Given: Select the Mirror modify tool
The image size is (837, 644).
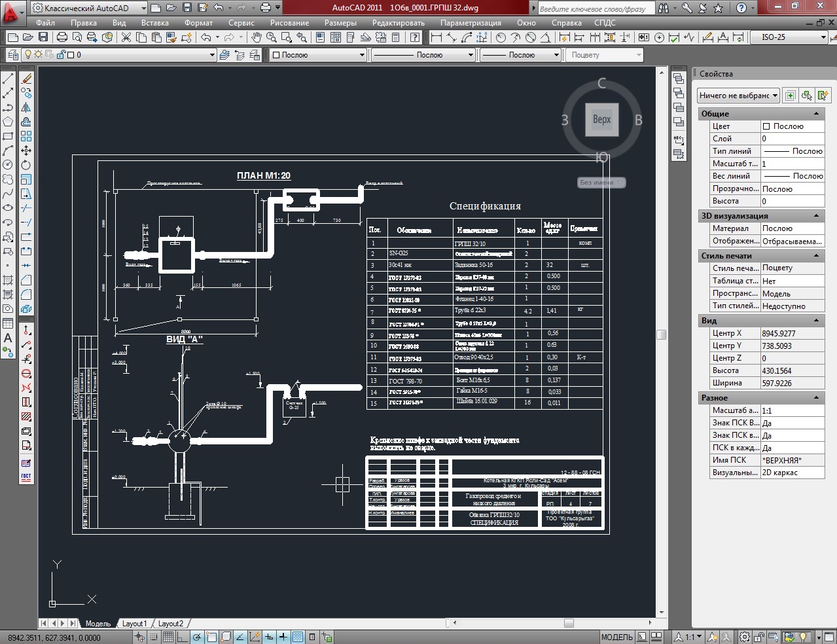Looking at the screenshot, I should coord(26,107).
